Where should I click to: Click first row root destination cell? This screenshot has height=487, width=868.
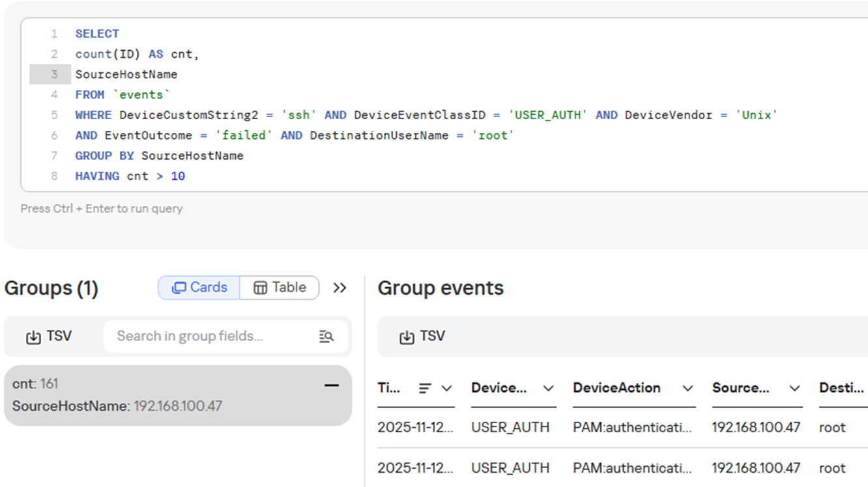[832, 428]
